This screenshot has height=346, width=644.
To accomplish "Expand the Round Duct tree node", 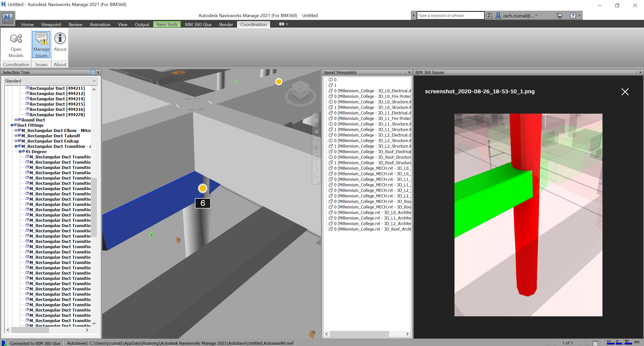I will coord(16,120).
